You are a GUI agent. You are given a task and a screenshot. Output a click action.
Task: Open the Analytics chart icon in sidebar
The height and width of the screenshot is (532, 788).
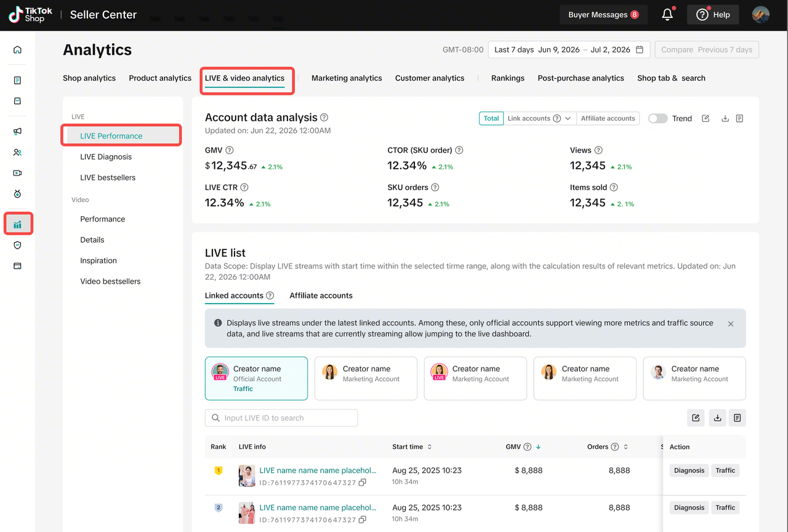click(18, 225)
